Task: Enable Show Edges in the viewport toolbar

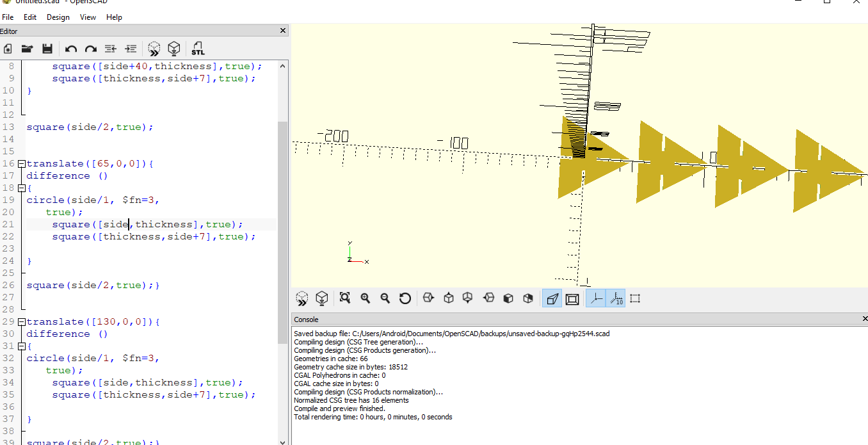Action: (635, 298)
